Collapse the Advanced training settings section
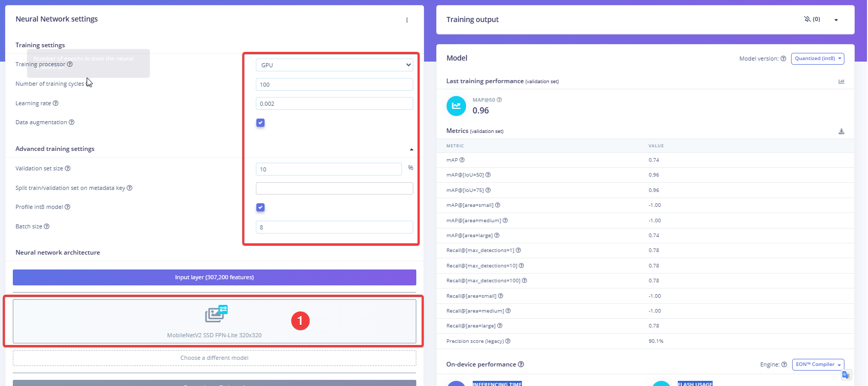This screenshot has height=386, width=868. (411, 149)
